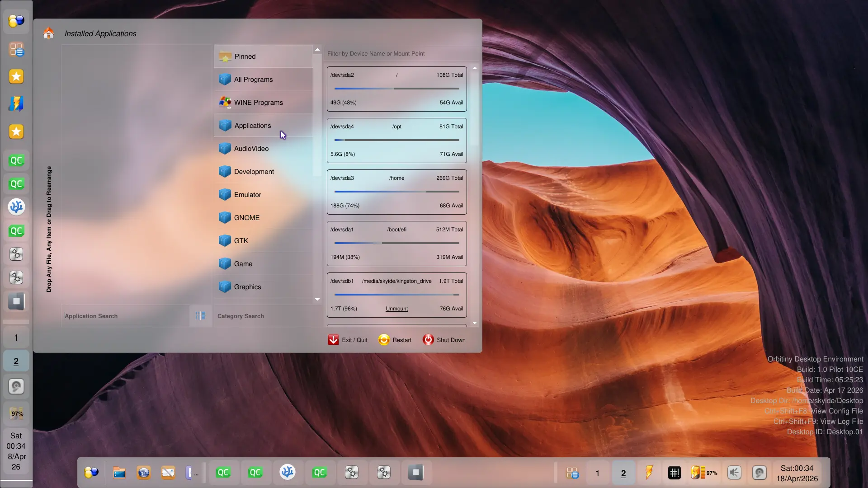Switch to workspace 1 in bottom taskbar
The image size is (868, 488).
(597, 473)
